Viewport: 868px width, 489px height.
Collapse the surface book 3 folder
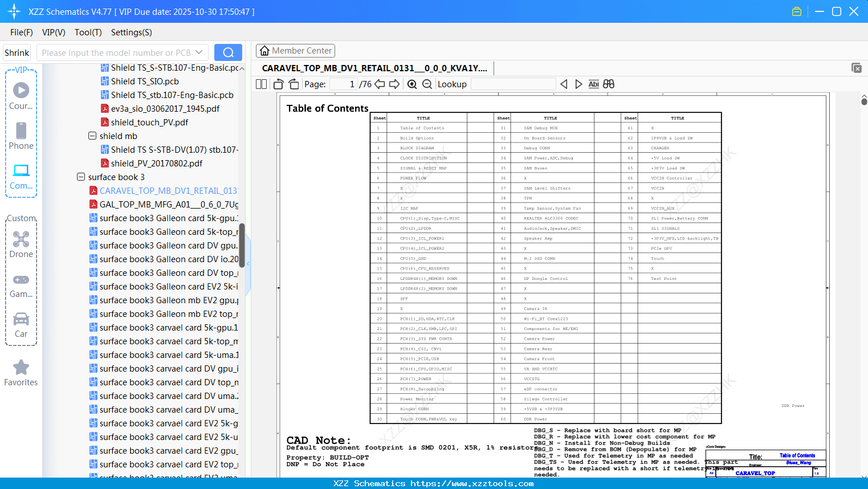(81, 177)
